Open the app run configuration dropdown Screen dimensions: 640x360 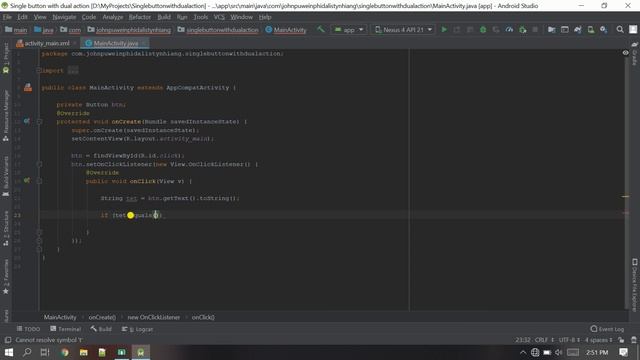(349, 30)
